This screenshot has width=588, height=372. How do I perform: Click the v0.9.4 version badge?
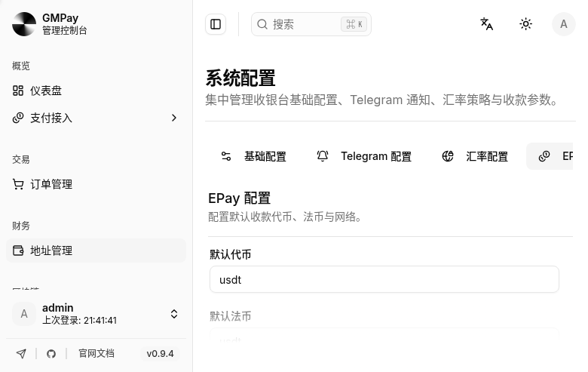160,354
